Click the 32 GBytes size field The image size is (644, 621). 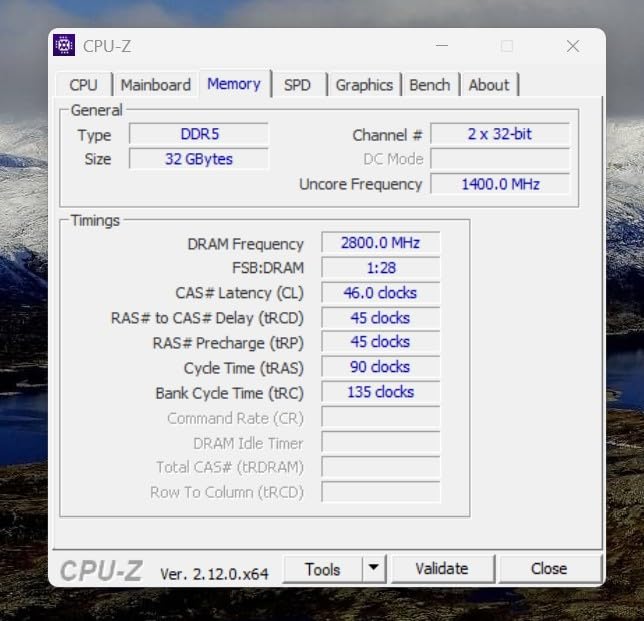click(x=199, y=159)
